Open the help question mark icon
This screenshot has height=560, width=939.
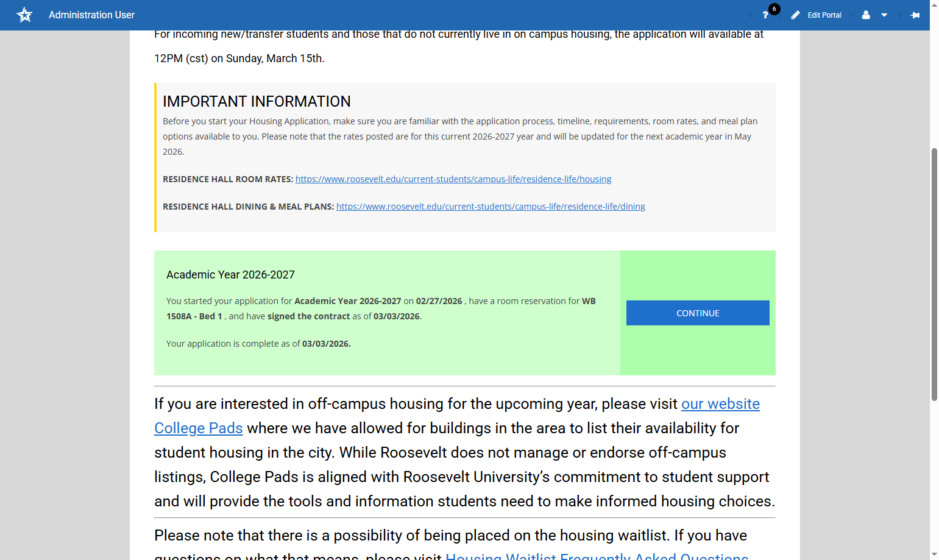[x=765, y=15]
